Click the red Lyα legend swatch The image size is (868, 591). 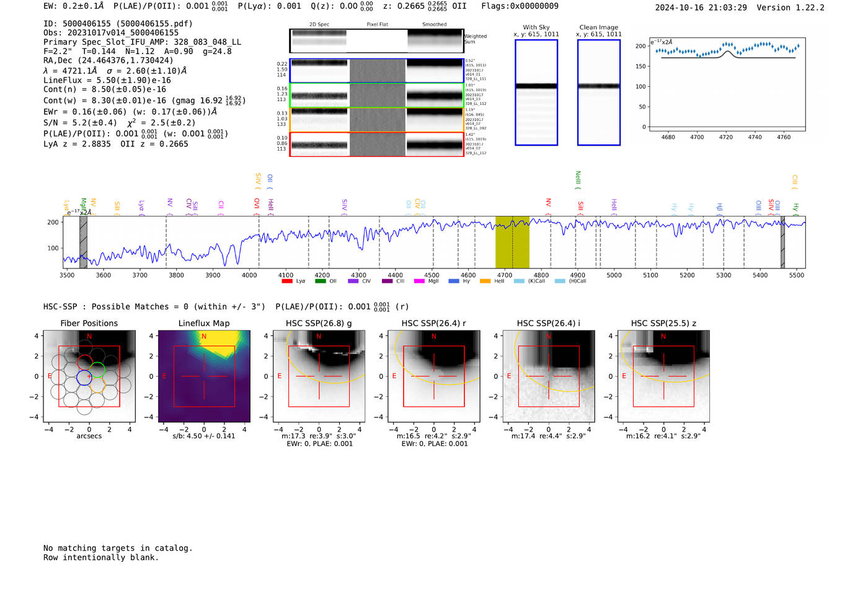click(286, 281)
